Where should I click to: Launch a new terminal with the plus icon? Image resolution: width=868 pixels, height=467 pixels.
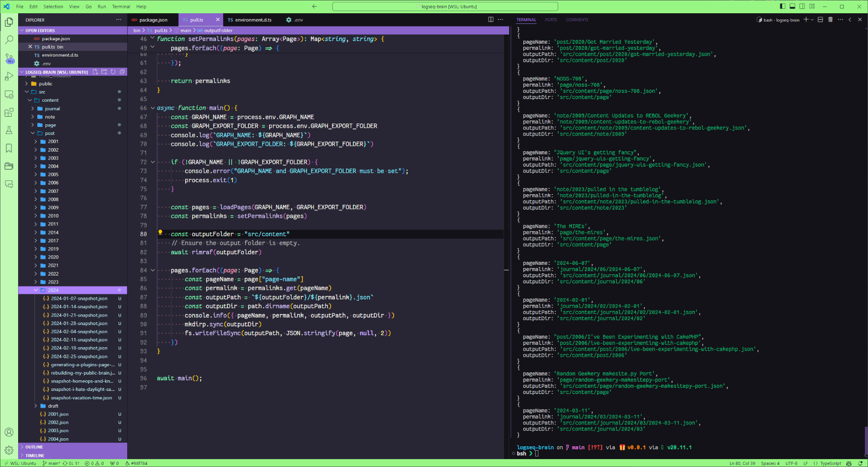tap(806, 19)
